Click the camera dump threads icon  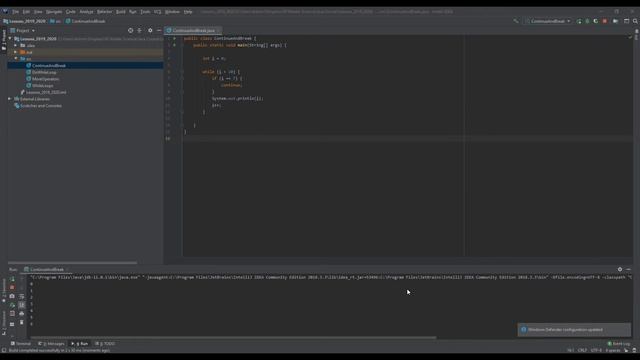pos(12,296)
